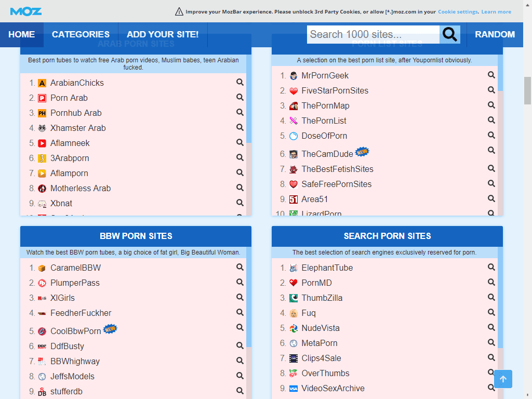Image resolution: width=532 pixels, height=399 pixels.
Task: Click the blue scroll-to-top arrow button
Action: (x=503, y=379)
